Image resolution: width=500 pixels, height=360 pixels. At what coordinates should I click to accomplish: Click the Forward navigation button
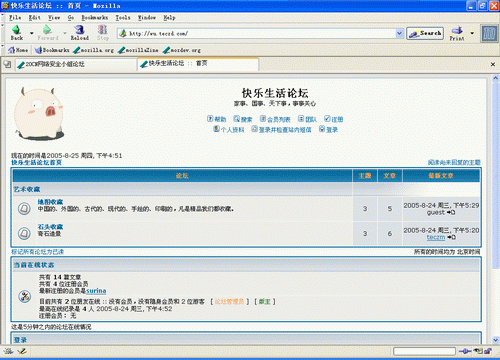[48, 33]
